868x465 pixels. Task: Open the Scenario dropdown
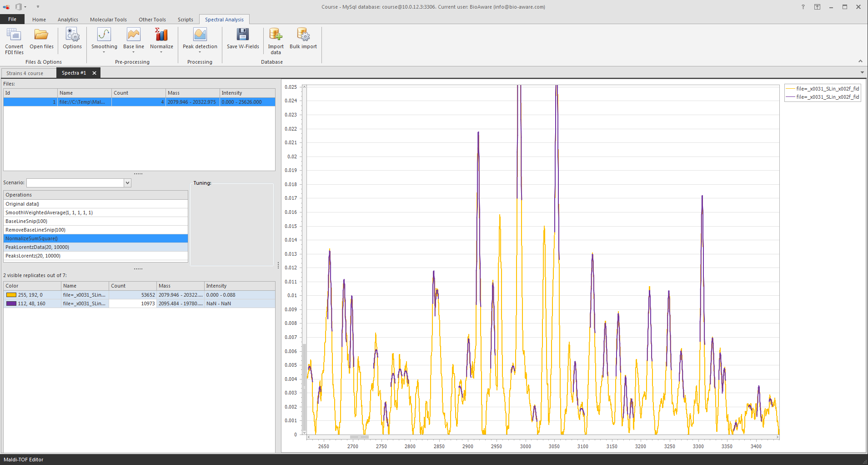[x=127, y=182]
